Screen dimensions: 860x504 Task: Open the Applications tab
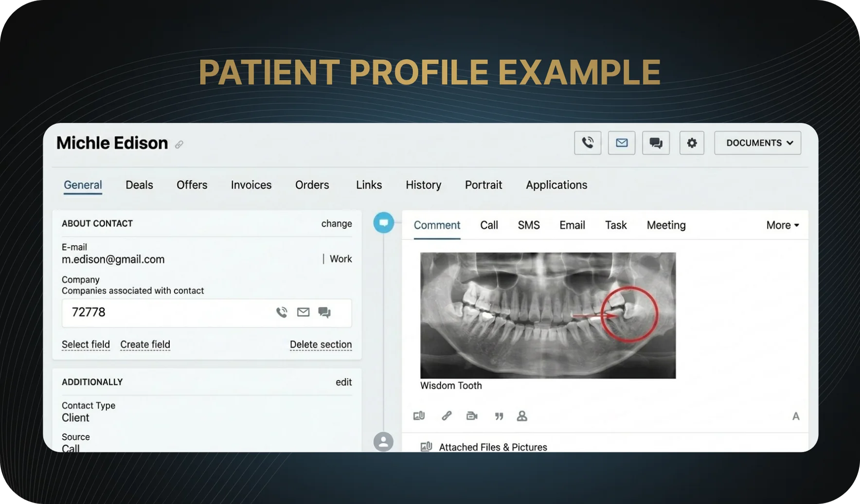point(556,185)
